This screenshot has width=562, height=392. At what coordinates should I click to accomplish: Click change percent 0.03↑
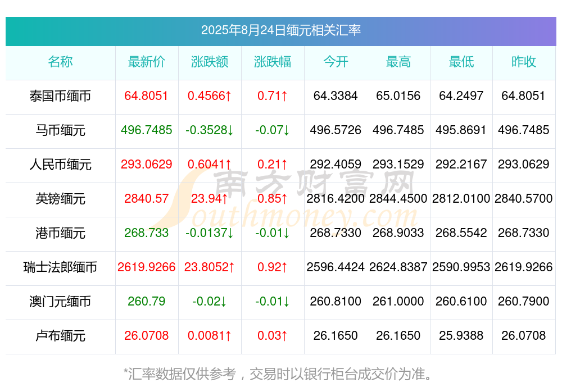[273, 335]
